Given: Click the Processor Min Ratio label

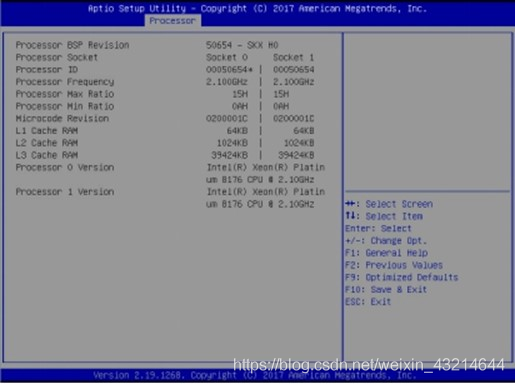Looking at the screenshot, I should pyautogui.click(x=65, y=106).
